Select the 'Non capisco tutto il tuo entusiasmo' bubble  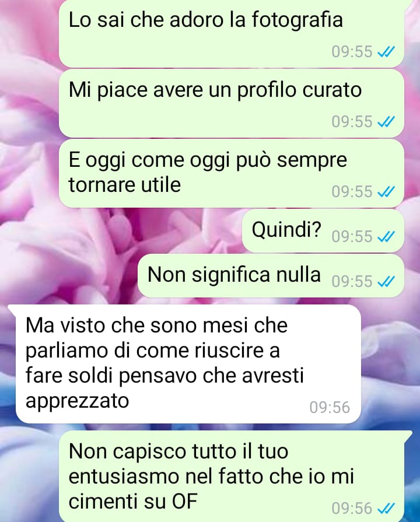point(236,476)
